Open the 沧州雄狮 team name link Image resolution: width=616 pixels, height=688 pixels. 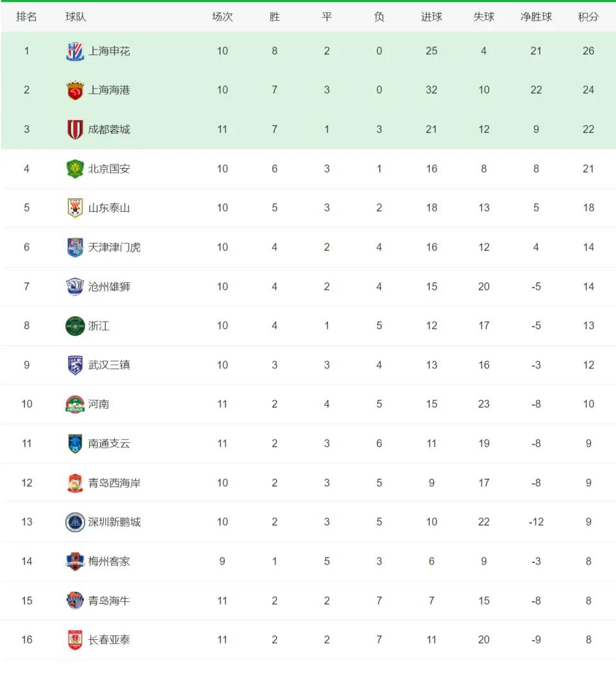(x=109, y=287)
